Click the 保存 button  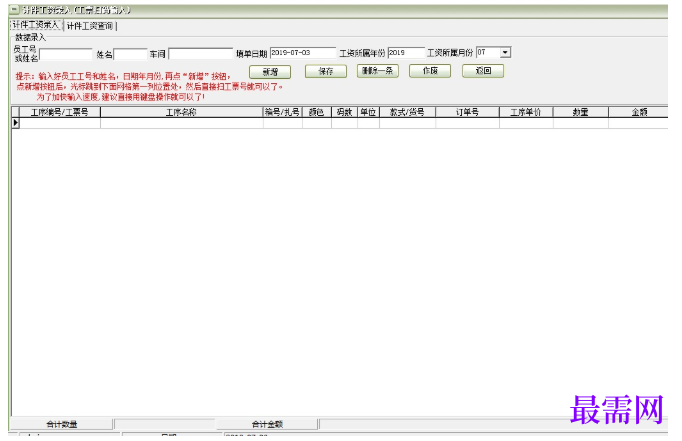326,71
